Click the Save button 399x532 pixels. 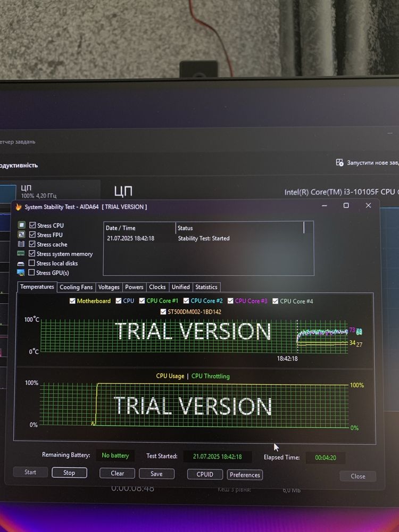pos(156,474)
